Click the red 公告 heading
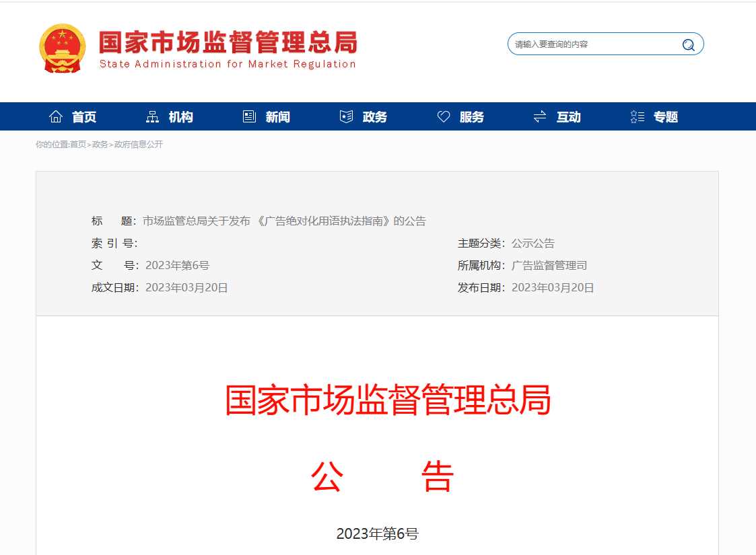 point(382,476)
